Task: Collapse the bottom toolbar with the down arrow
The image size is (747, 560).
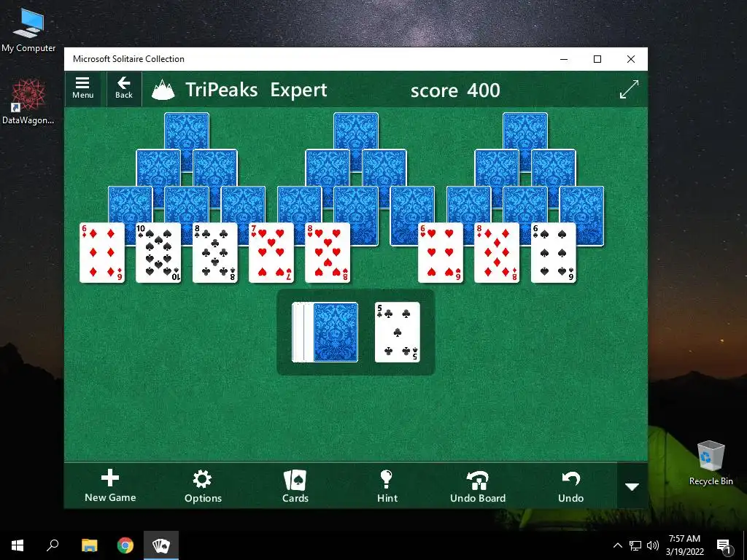Action: click(x=632, y=486)
